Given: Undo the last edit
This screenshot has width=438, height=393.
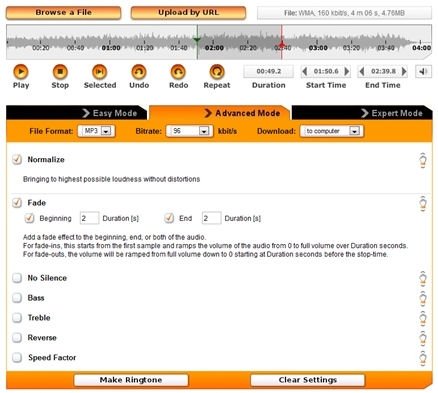Looking at the screenshot, I should (x=139, y=72).
